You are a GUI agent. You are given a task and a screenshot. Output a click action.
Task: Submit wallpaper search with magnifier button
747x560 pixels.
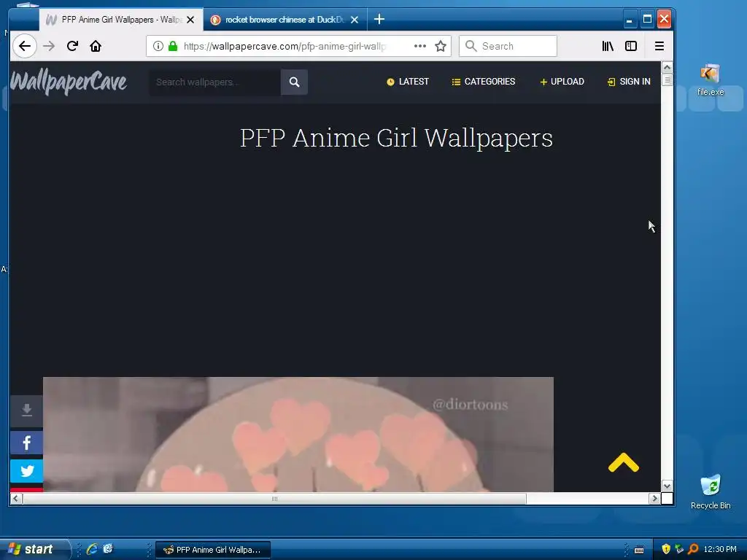pyautogui.click(x=294, y=82)
